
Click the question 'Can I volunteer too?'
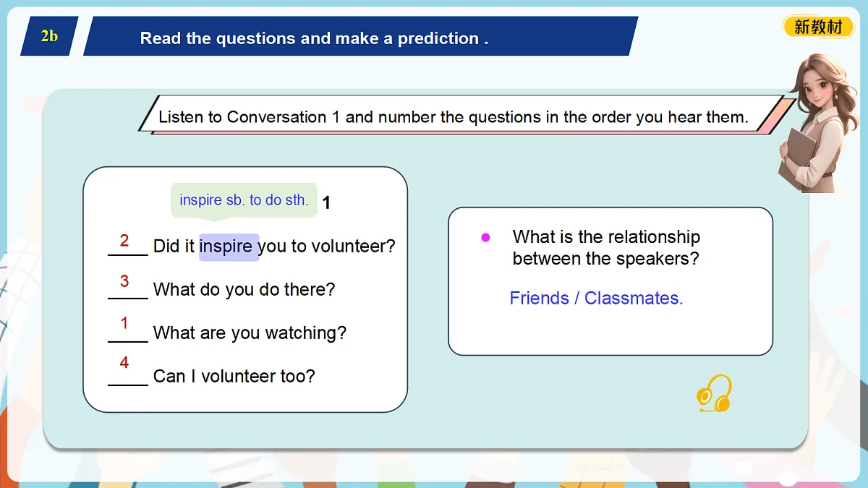(x=234, y=377)
